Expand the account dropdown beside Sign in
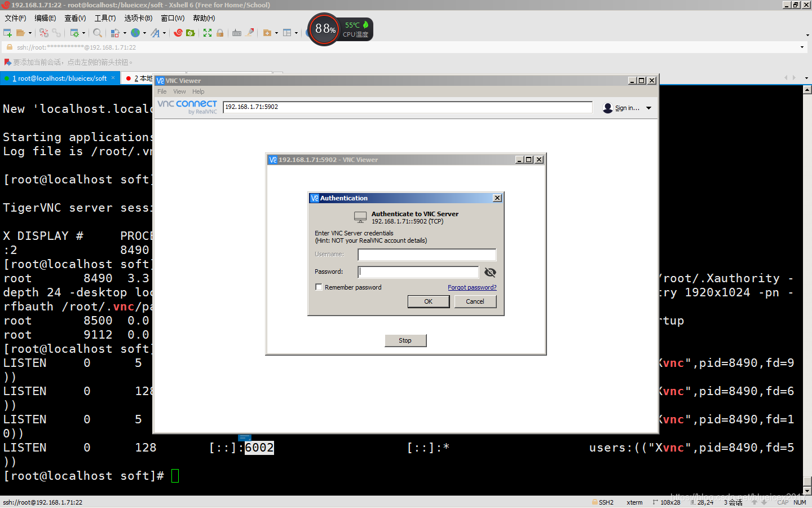812x508 pixels. tap(648, 108)
